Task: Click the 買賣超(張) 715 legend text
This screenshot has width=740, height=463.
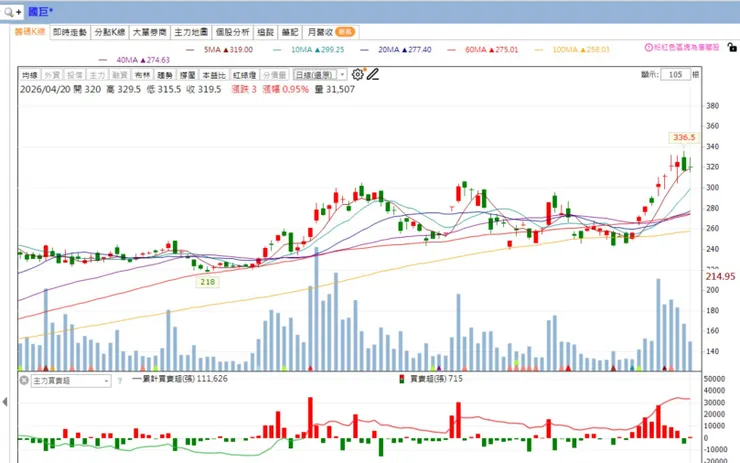Action: tap(437, 379)
